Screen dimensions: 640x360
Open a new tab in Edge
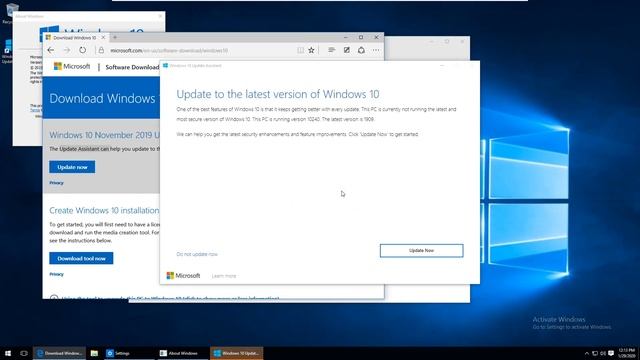tap(115, 37)
